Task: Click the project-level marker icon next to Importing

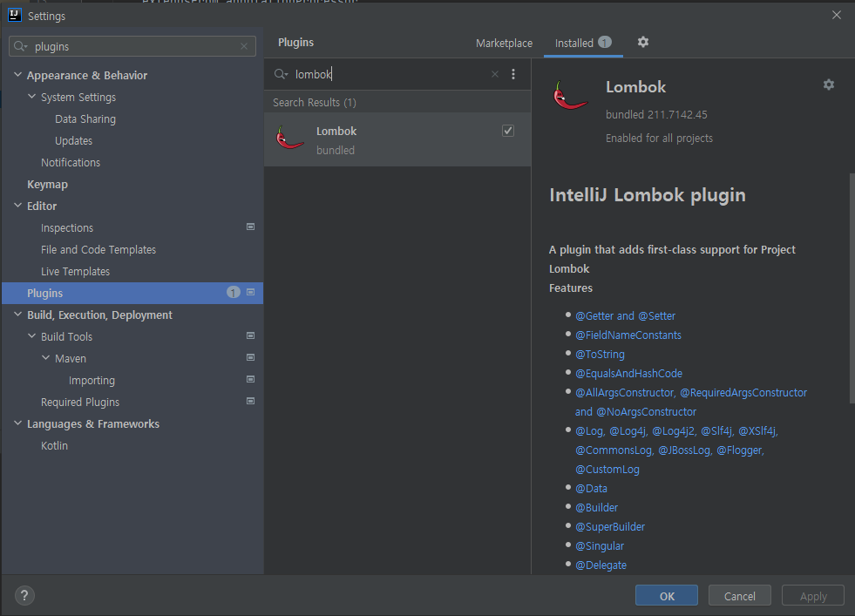Action: pyautogui.click(x=251, y=379)
